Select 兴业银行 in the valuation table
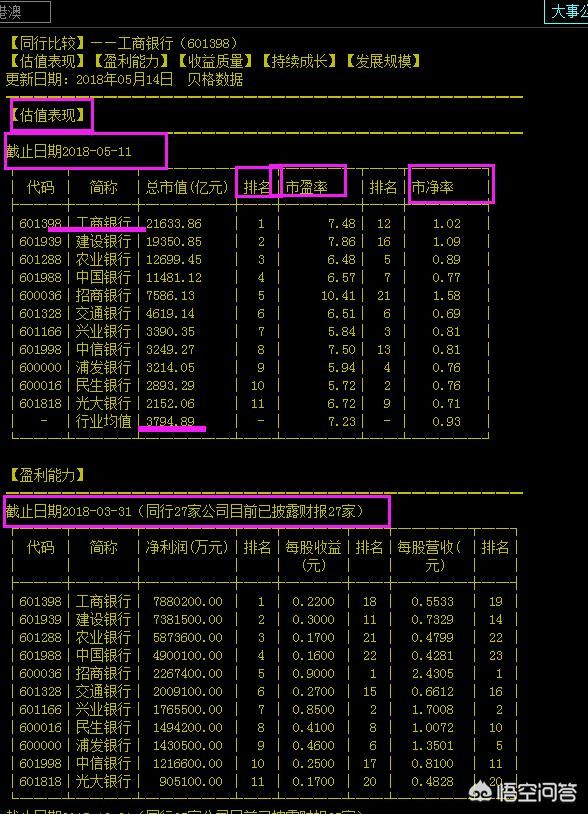Image resolution: width=588 pixels, height=814 pixels. coord(103,331)
